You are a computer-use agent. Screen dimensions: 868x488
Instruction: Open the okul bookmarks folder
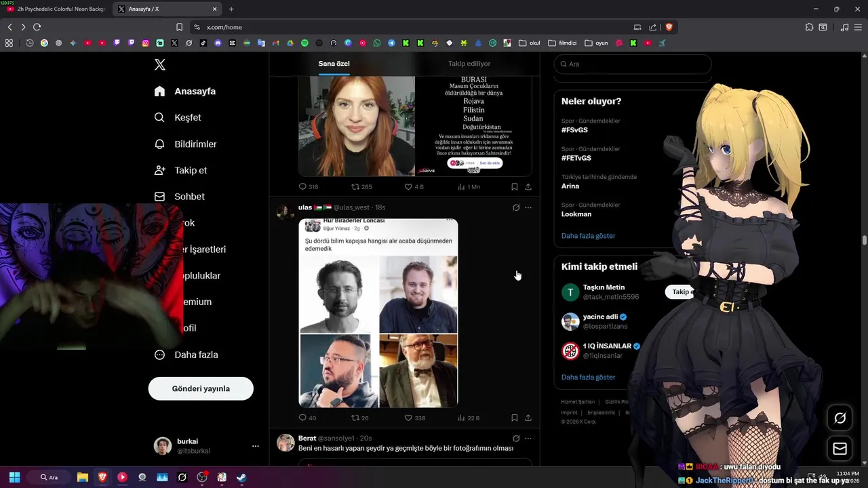529,43
